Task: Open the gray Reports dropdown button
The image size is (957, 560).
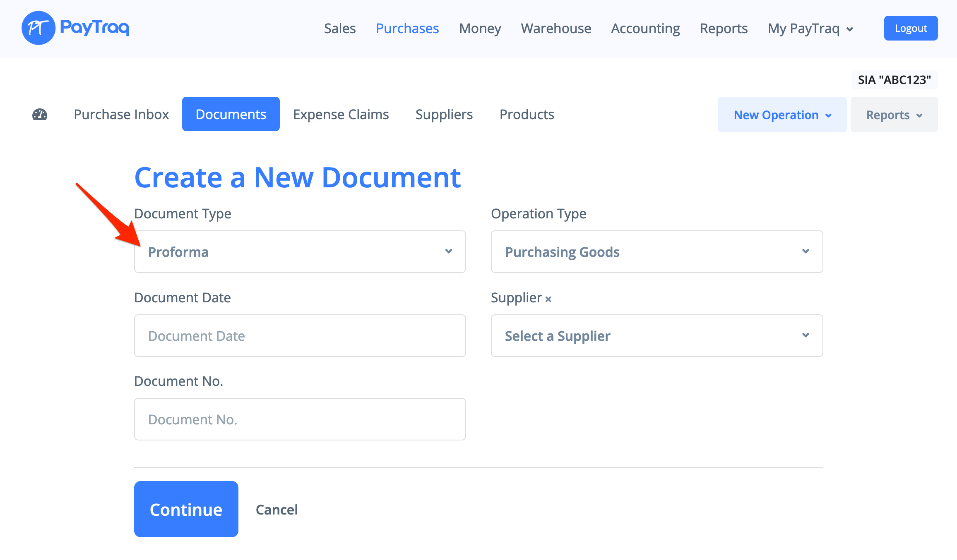Action: [894, 115]
